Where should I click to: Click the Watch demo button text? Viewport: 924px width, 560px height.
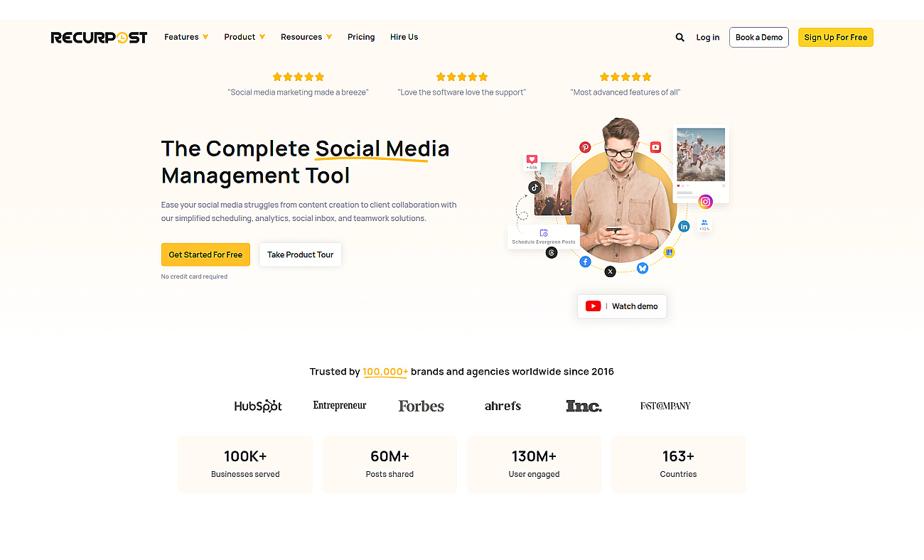click(635, 306)
